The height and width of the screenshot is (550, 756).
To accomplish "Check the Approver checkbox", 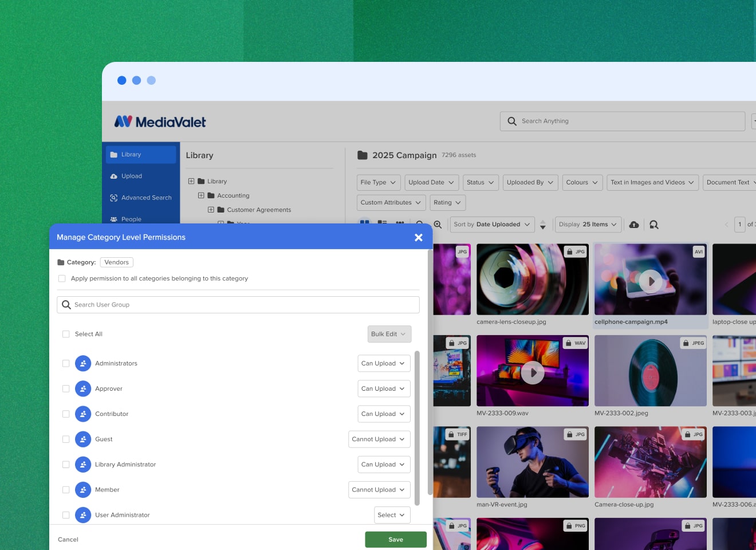I will [x=66, y=388].
